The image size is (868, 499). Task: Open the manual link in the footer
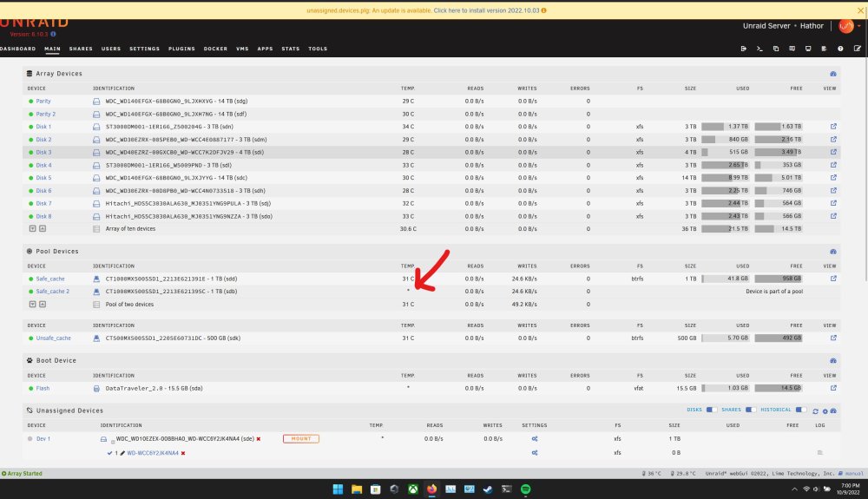853,474
